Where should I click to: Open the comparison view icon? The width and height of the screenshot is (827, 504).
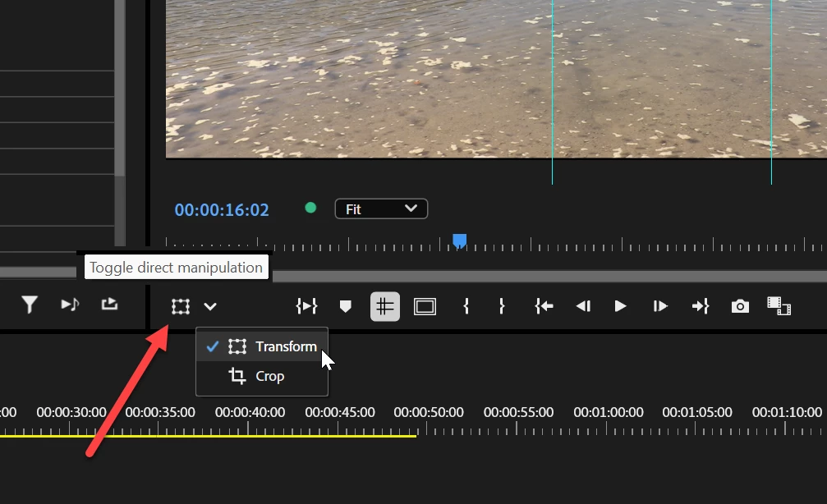pyautogui.click(x=779, y=306)
